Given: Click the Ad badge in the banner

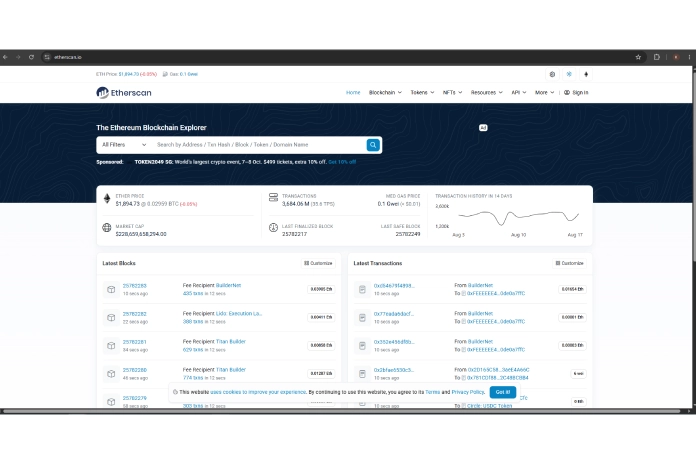Looking at the screenshot, I should [x=483, y=128].
